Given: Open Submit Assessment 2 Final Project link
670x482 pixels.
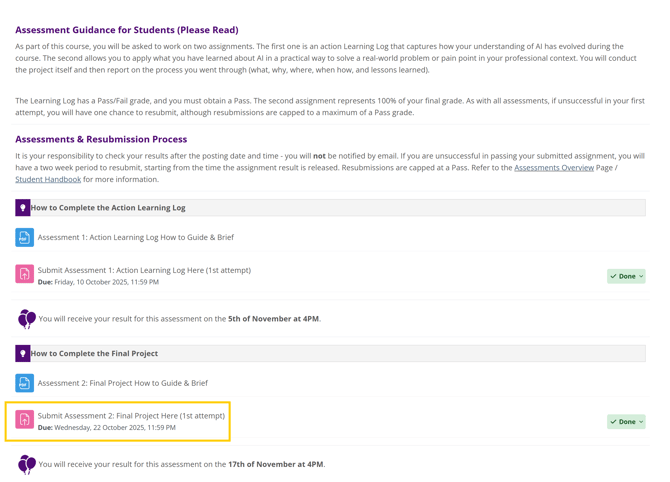Looking at the screenshot, I should pyautogui.click(x=131, y=416).
